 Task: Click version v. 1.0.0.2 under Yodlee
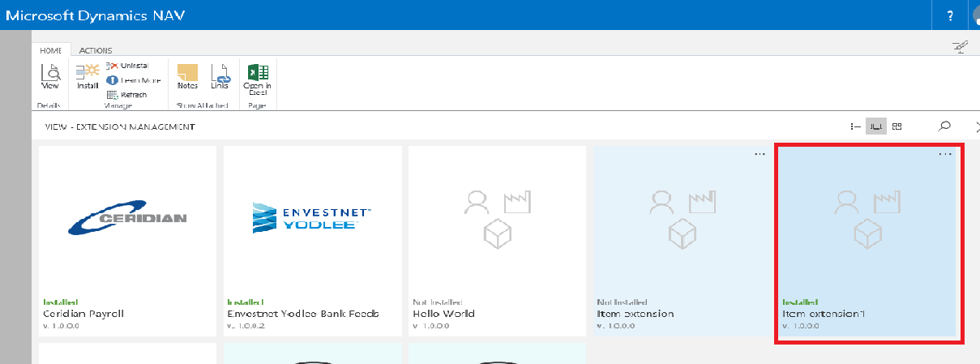click(x=245, y=326)
